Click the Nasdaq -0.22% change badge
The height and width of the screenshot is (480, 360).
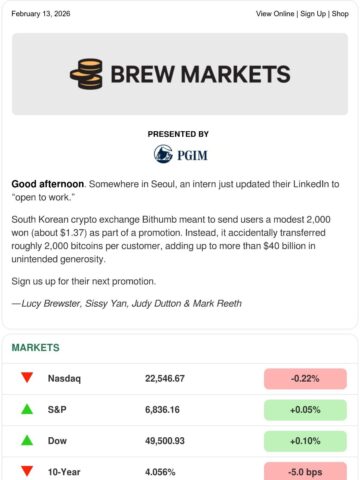click(305, 379)
